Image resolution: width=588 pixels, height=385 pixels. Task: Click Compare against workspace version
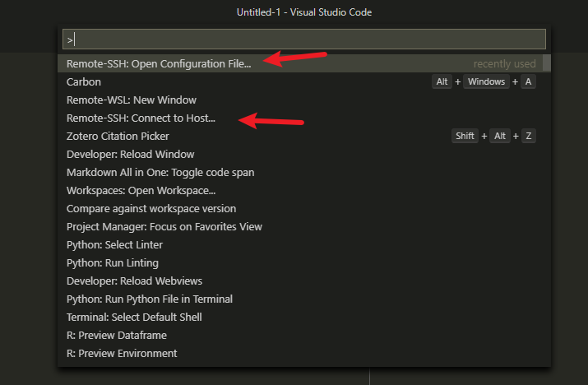(x=303, y=208)
